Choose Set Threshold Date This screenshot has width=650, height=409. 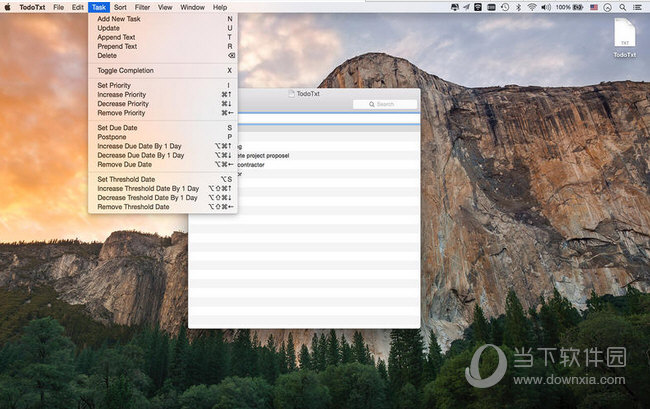click(x=163, y=179)
